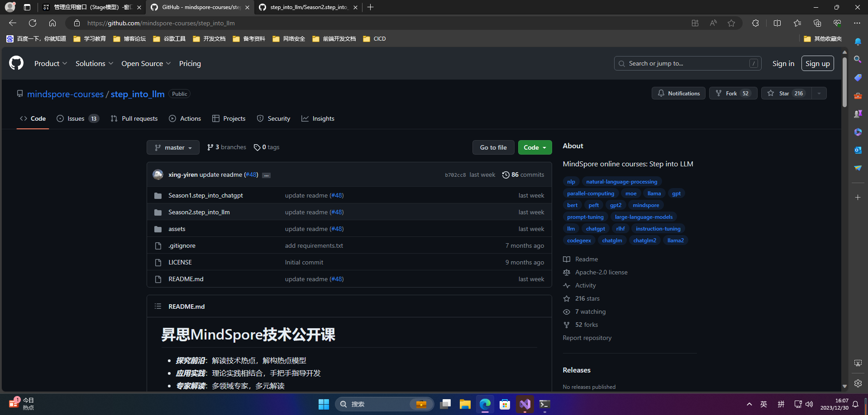868x415 pixels.
Task: Fork the repository button
Action: (x=733, y=93)
